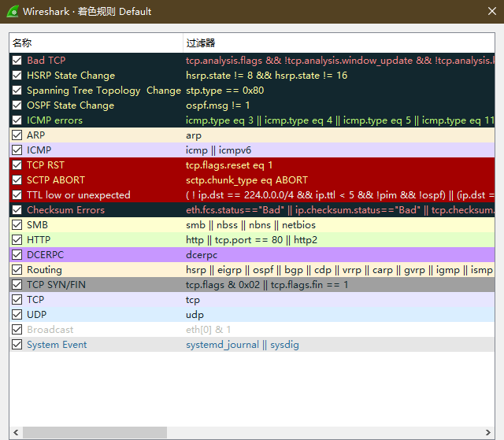
Task: Uncheck the ICMP errors checkbox
Action: pyautogui.click(x=17, y=120)
